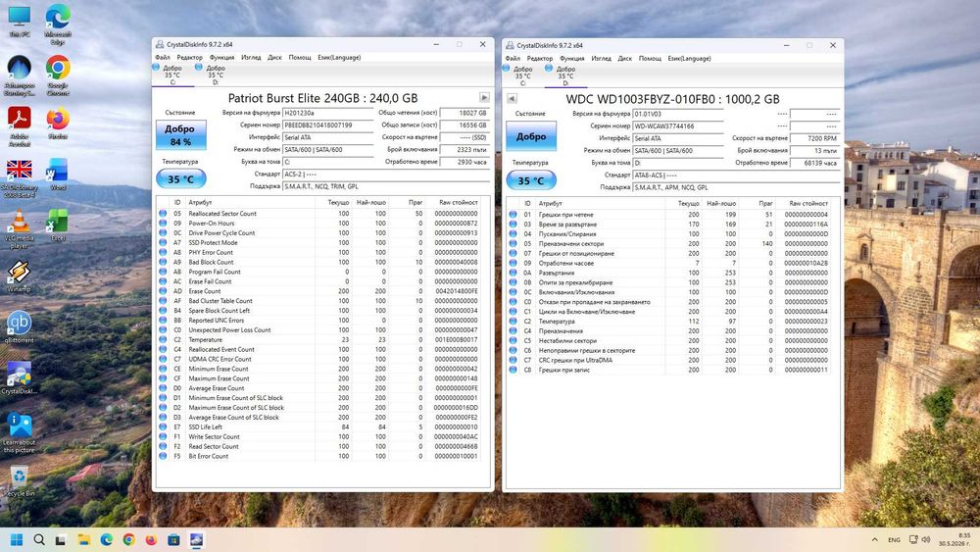Click Добро health button in WDC window

point(530,136)
